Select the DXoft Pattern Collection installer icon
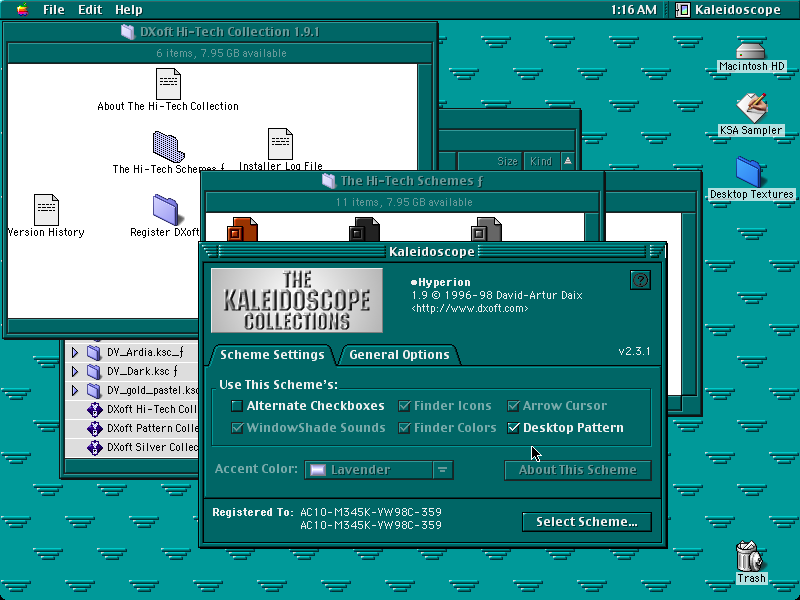Image resolution: width=800 pixels, height=600 pixels. [x=94, y=428]
